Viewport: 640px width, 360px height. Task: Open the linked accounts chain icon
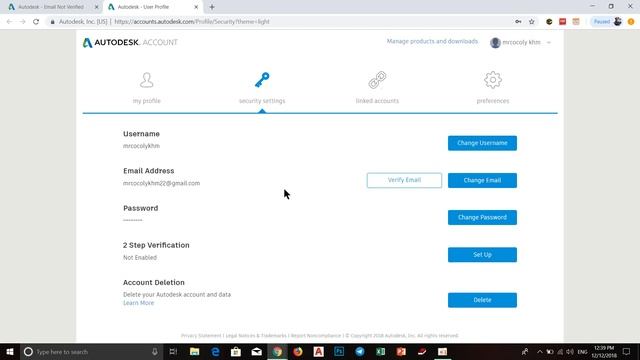(377, 80)
